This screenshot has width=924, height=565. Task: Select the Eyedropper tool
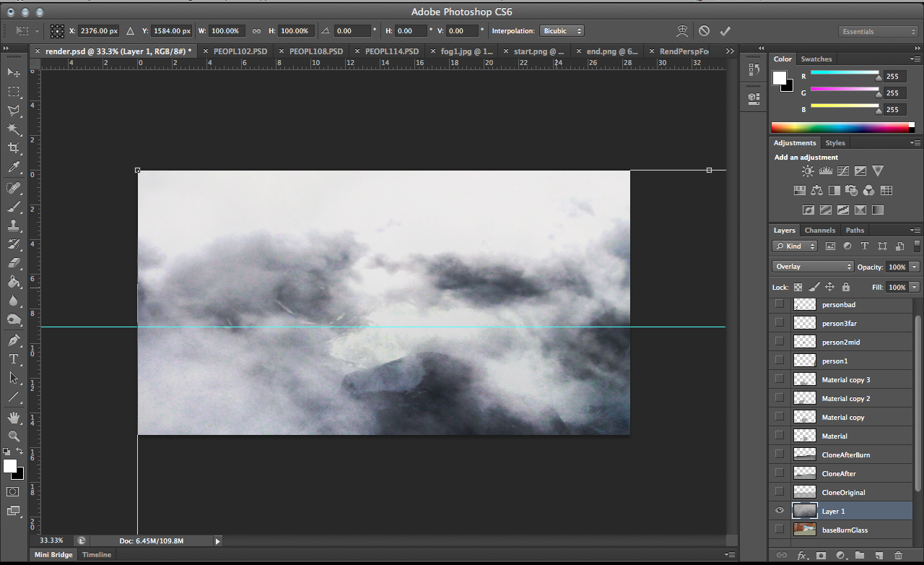(14, 168)
